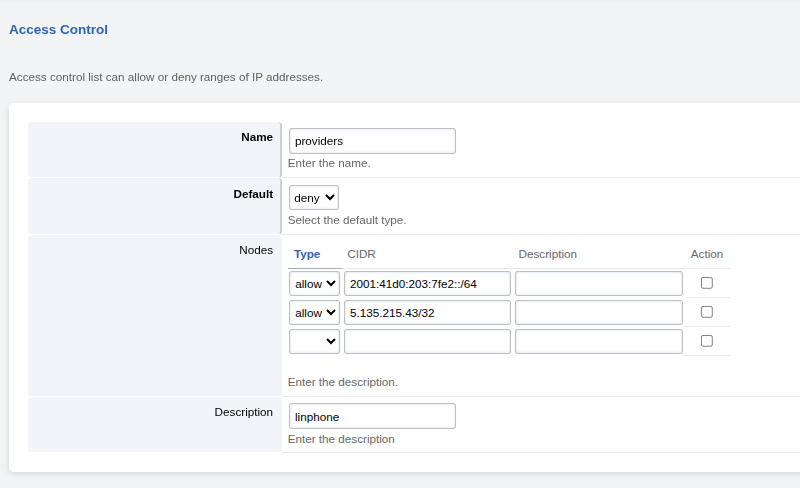Click the description field for the 5.135.215.43/32 node

(x=598, y=313)
